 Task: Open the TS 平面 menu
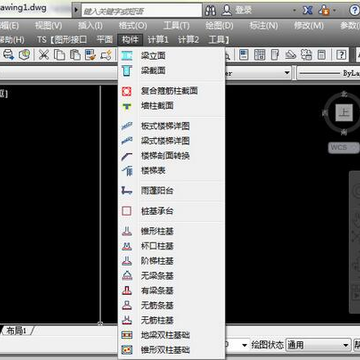(x=105, y=40)
